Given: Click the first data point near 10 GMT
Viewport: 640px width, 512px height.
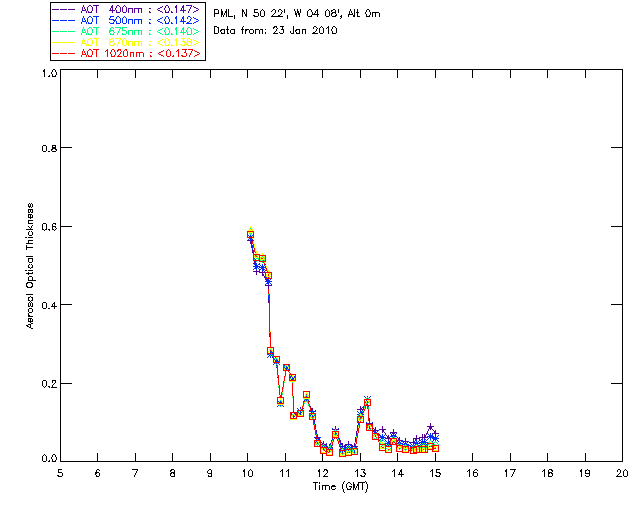Looking at the screenshot, I should [x=251, y=235].
